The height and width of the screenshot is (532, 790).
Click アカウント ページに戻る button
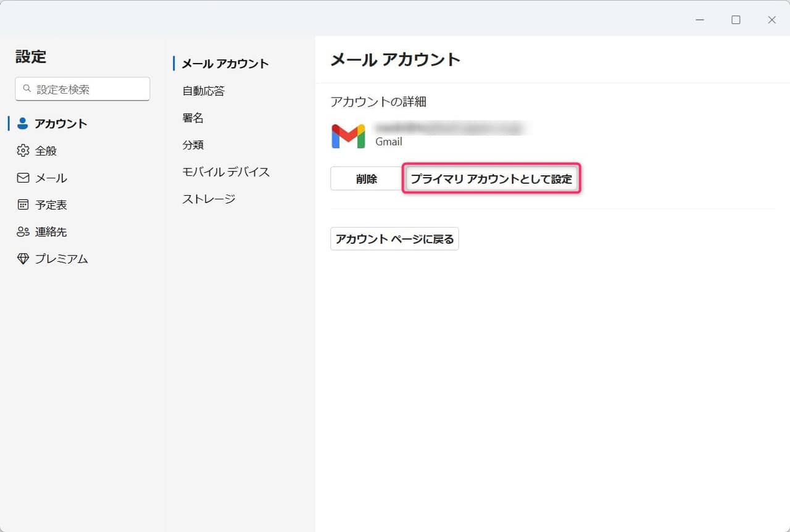(394, 239)
